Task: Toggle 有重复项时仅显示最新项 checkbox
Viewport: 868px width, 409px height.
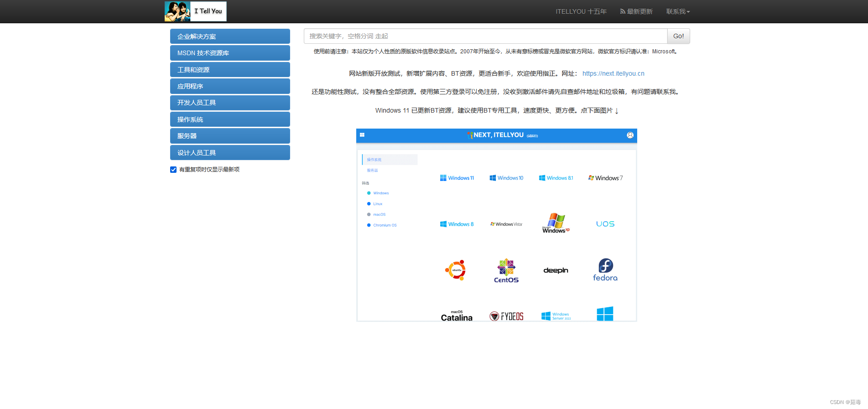Action: point(173,170)
